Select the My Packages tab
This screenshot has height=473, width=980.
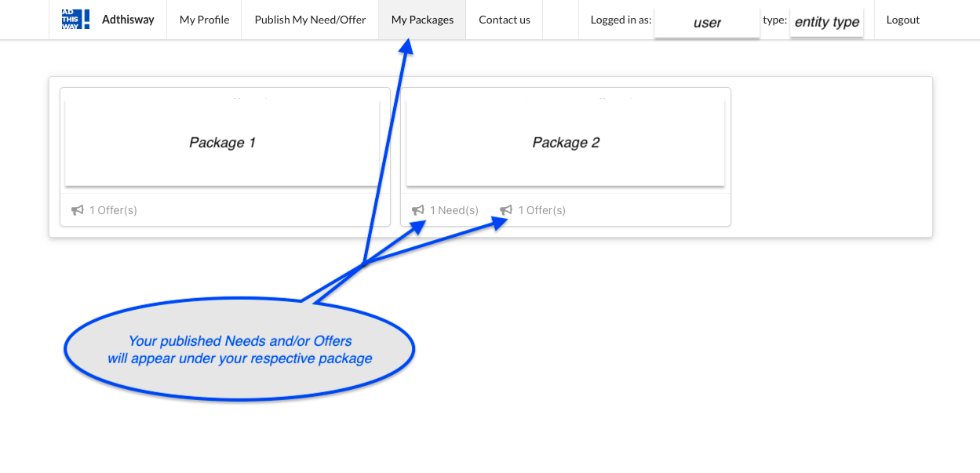click(422, 20)
